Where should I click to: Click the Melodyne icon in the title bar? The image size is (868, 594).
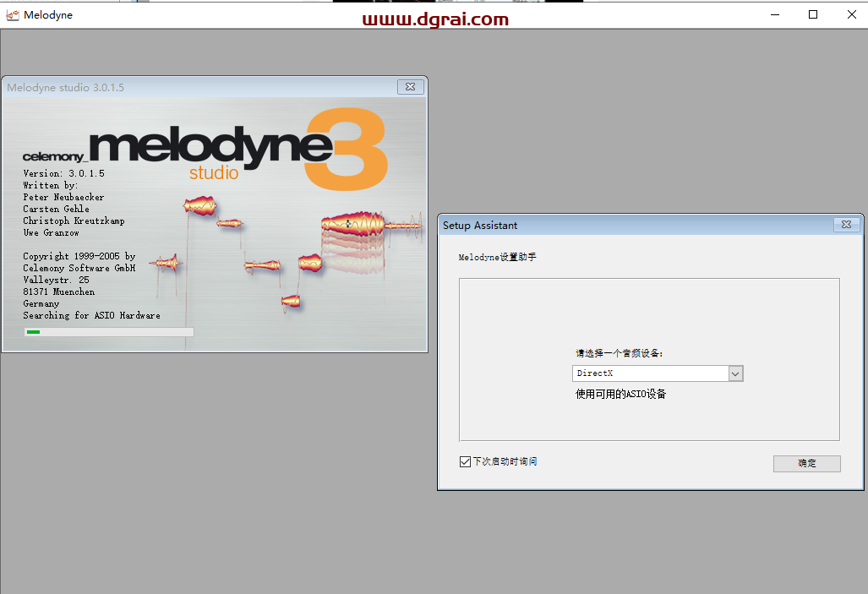point(12,14)
